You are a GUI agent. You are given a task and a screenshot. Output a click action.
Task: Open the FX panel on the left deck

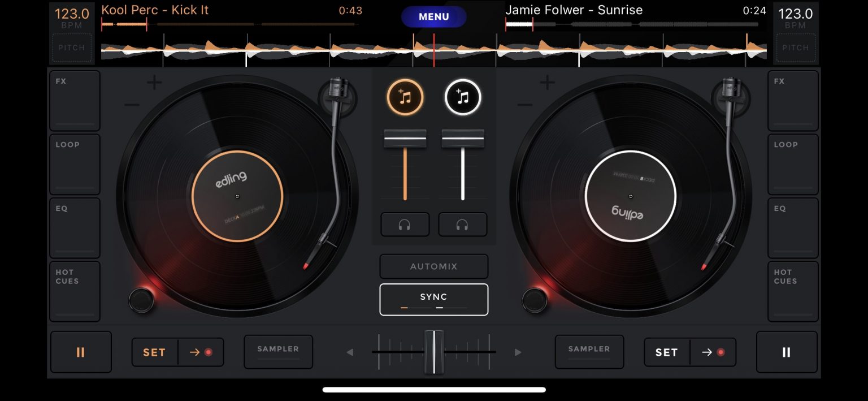pyautogui.click(x=75, y=100)
